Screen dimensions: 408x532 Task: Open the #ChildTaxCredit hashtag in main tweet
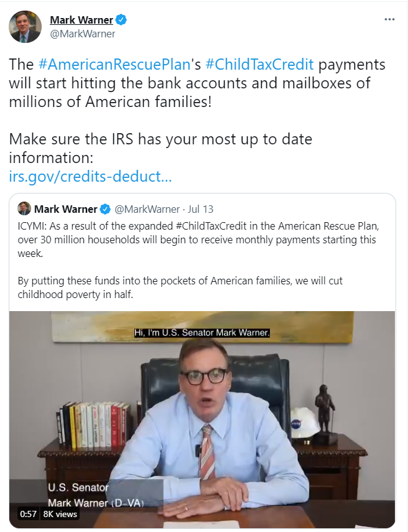click(x=260, y=65)
